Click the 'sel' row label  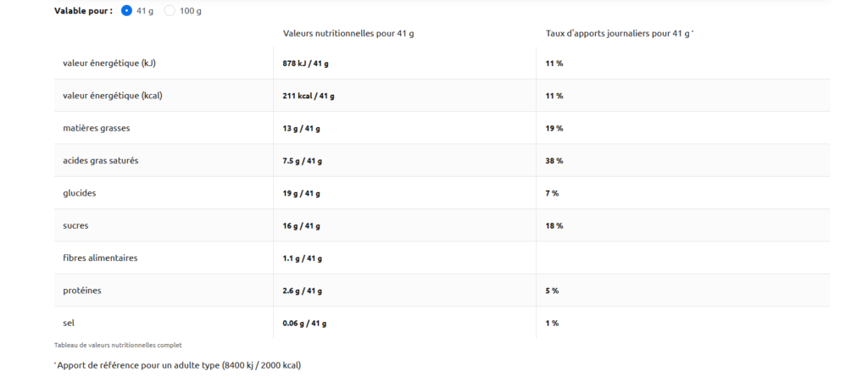point(69,323)
